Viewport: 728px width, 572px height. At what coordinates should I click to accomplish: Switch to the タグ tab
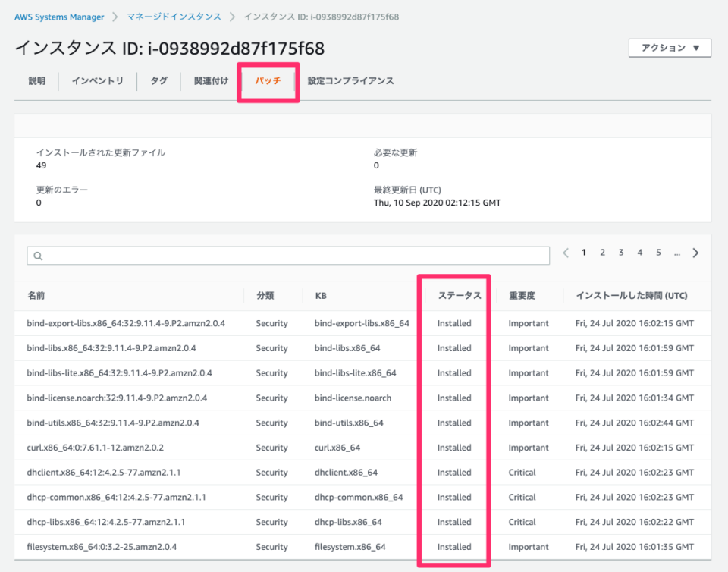pos(158,81)
